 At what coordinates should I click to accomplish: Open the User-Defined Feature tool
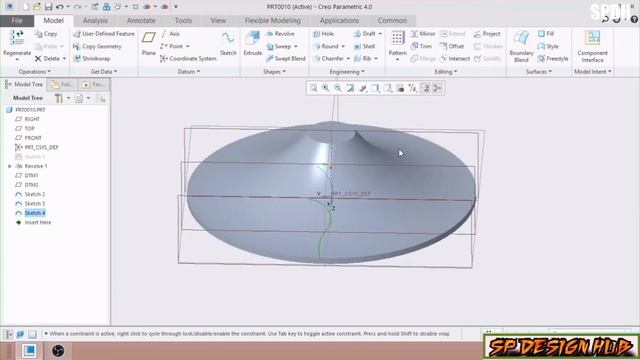click(104, 34)
